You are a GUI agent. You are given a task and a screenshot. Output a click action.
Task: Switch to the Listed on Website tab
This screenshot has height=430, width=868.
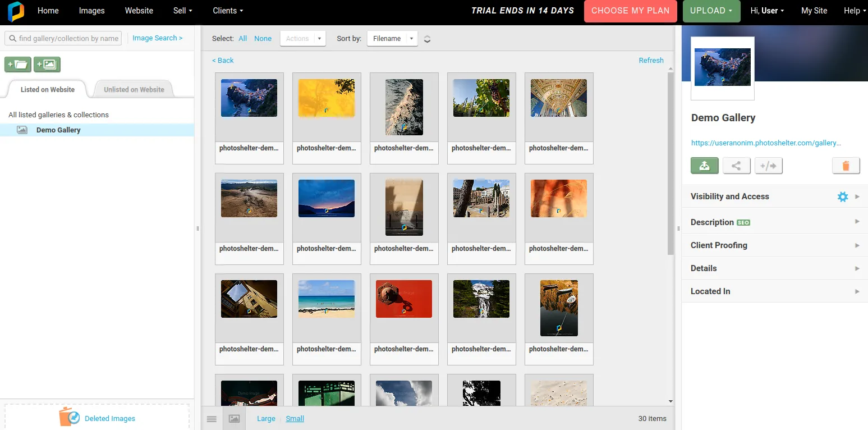[x=48, y=90]
